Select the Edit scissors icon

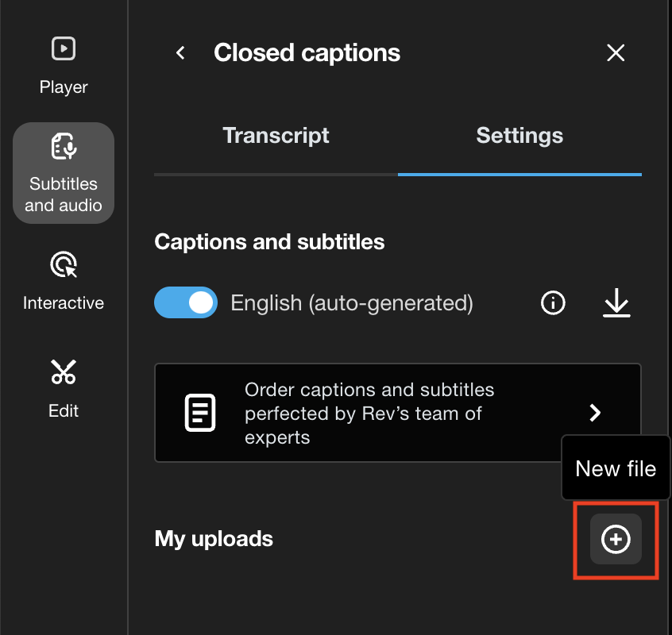click(x=64, y=371)
